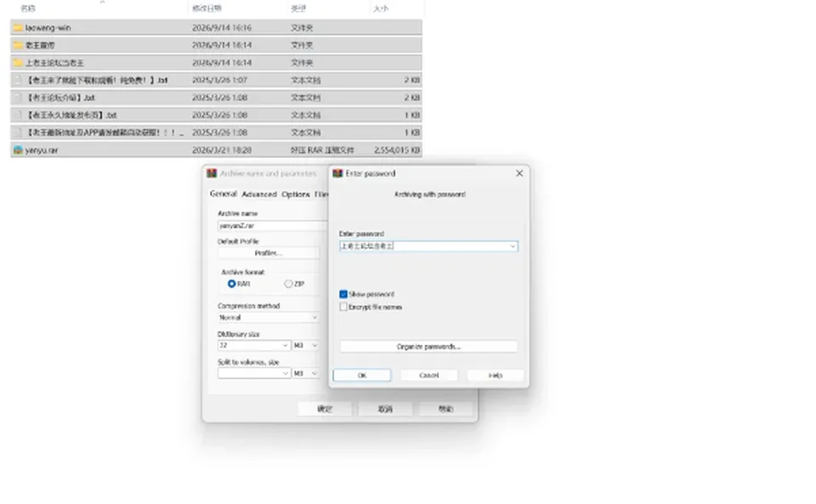Open the Dictionary size value dropdown
Screen dimensions: 816x504
click(x=286, y=345)
